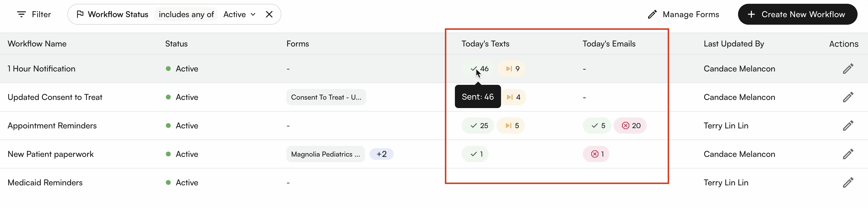
Task: Click the Manage Forms button
Action: point(683,14)
